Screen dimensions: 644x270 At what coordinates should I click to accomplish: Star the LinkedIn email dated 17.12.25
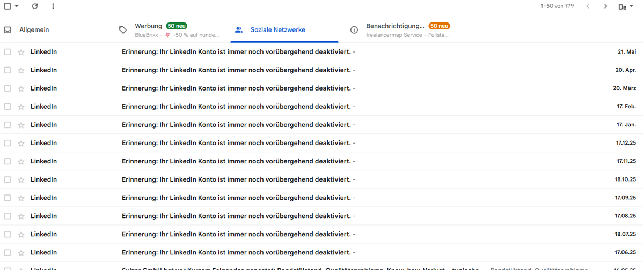coord(21,143)
